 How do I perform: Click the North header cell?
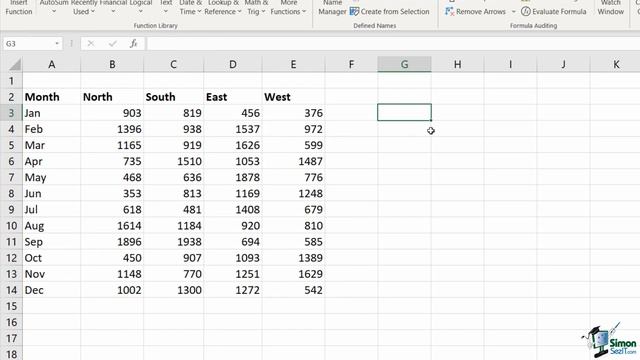coord(112,97)
